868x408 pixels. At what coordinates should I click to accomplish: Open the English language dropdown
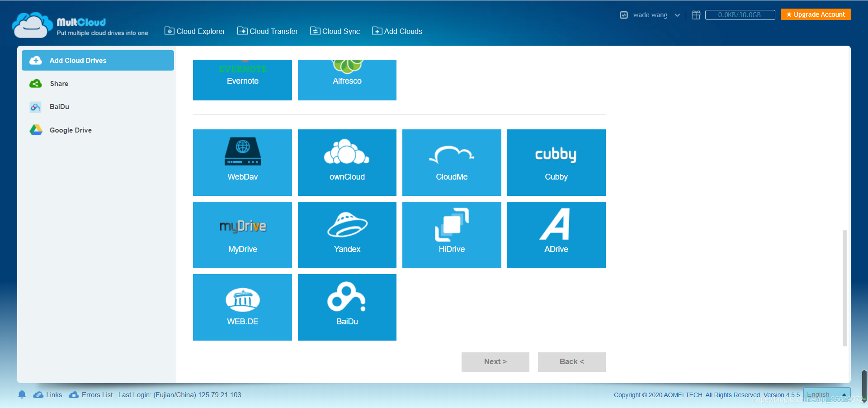pyautogui.click(x=827, y=394)
